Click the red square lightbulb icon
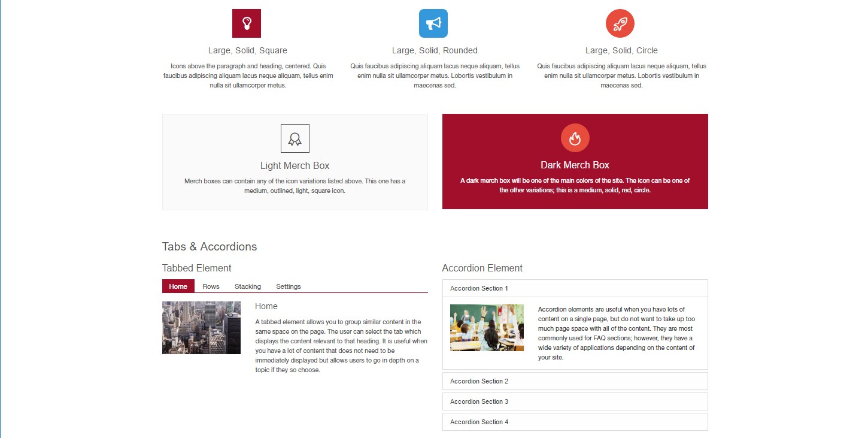This screenshot has height=438, width=868. pos(246,23)
